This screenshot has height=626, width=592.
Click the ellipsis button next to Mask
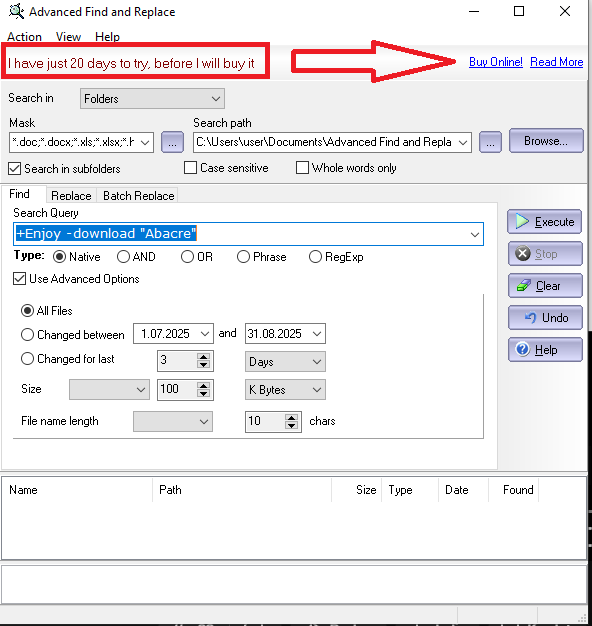tap(172, 143)
